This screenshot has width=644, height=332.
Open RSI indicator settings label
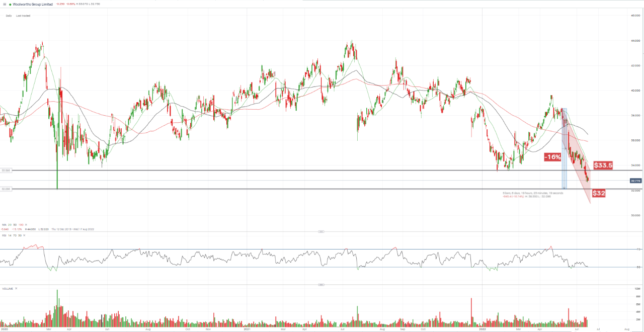[x=4, y=235]
